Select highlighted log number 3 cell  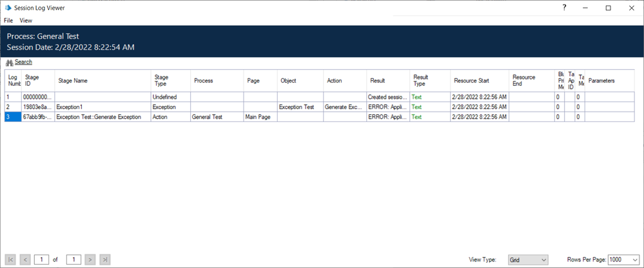point(13,117)
